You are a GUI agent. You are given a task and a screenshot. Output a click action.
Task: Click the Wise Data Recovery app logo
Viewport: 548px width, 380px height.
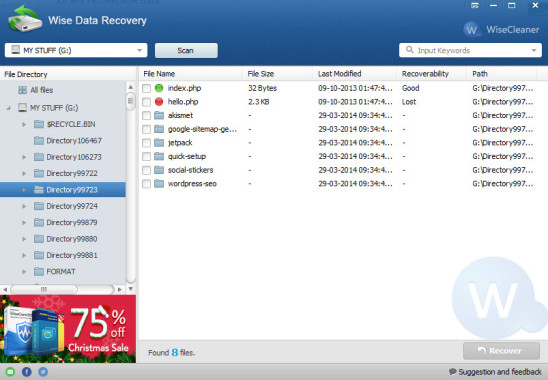(x=25, y=19)
